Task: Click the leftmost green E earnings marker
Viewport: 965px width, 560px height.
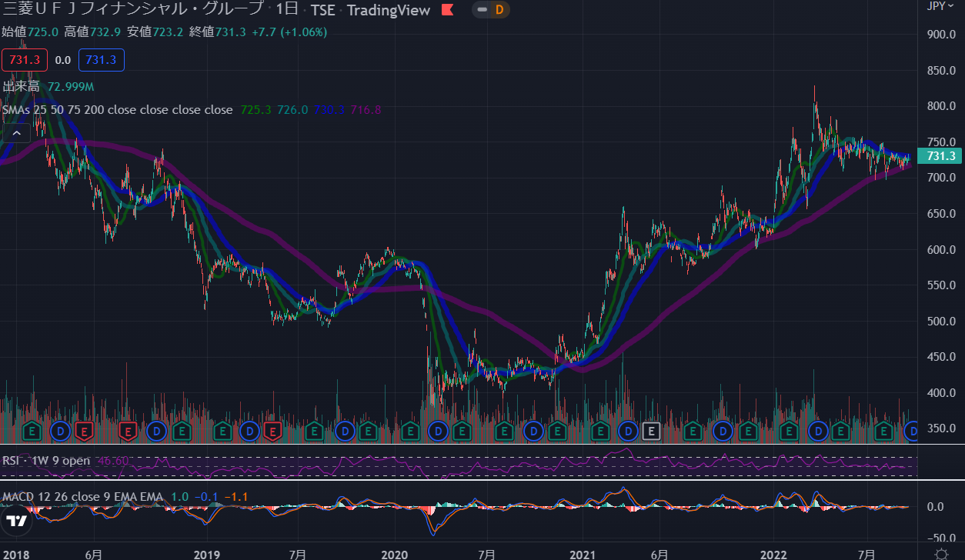Action: [x=32, y=431]
